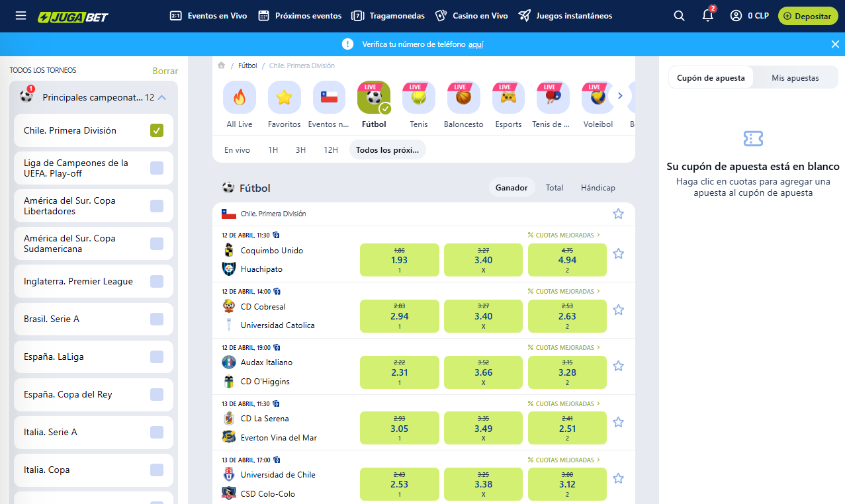Expand Cuotas Mejoradas for CD Cobresal match

(x=564, y=291)
